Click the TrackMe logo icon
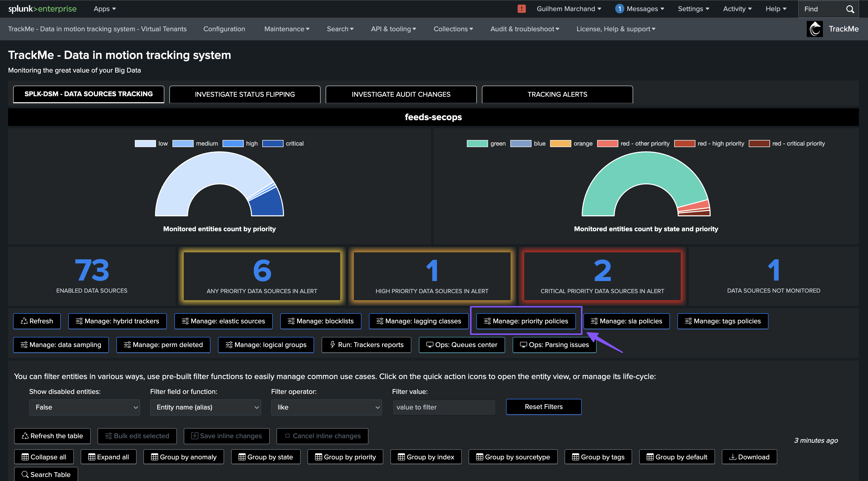The height and width of the screenshot is (481, 868). (x=814, y=29)
